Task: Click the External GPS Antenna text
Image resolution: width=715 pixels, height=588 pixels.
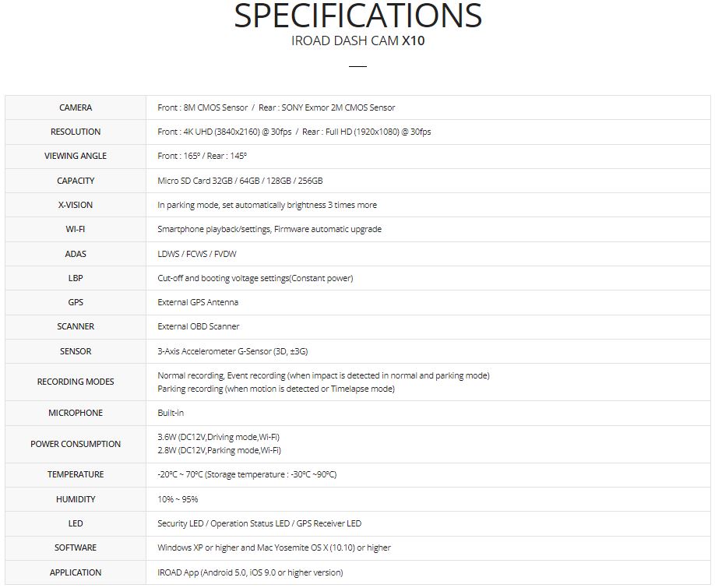Action: (x=198, y=302)
